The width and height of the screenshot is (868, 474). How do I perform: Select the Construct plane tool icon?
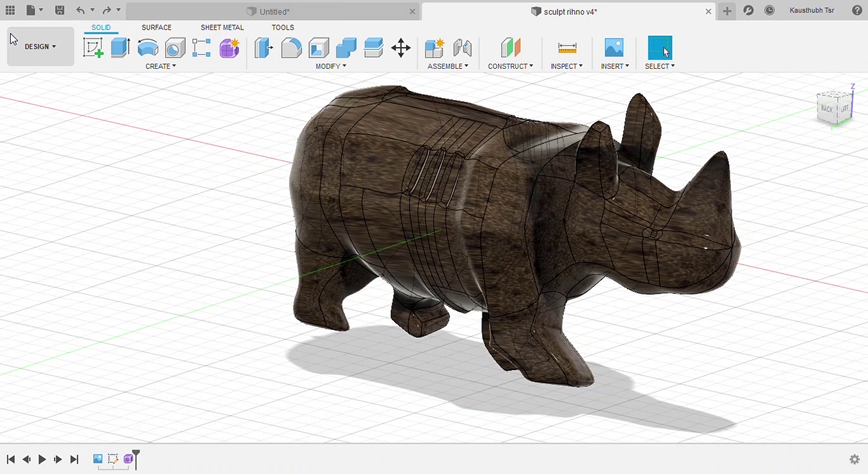(x=510, y=48)
